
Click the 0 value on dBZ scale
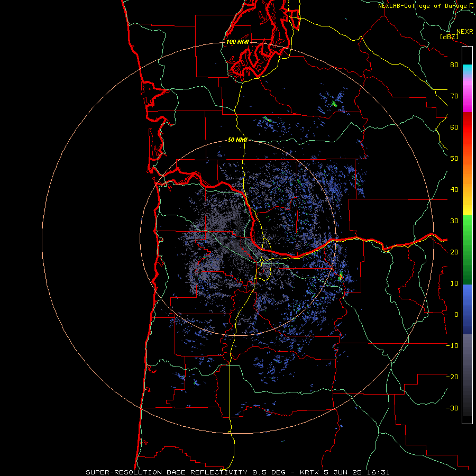456,315
